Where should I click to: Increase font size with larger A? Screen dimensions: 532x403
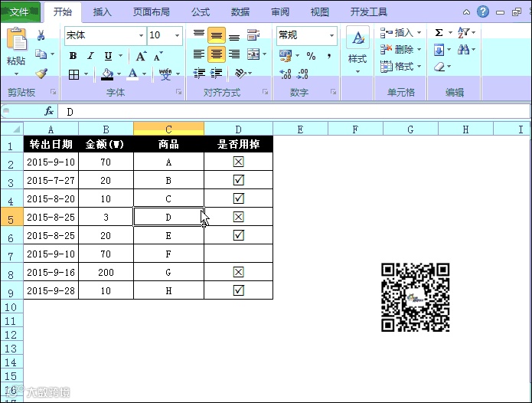(141, 56)
